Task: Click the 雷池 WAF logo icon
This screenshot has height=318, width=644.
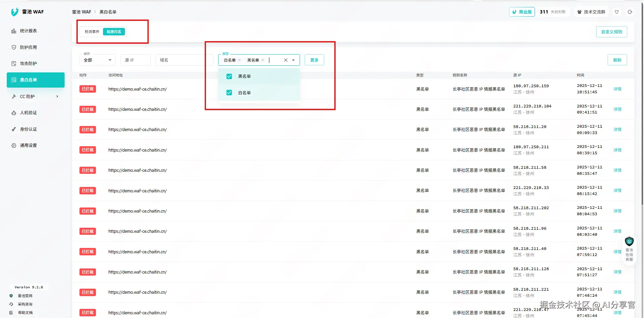Action: tap(14, 12)
